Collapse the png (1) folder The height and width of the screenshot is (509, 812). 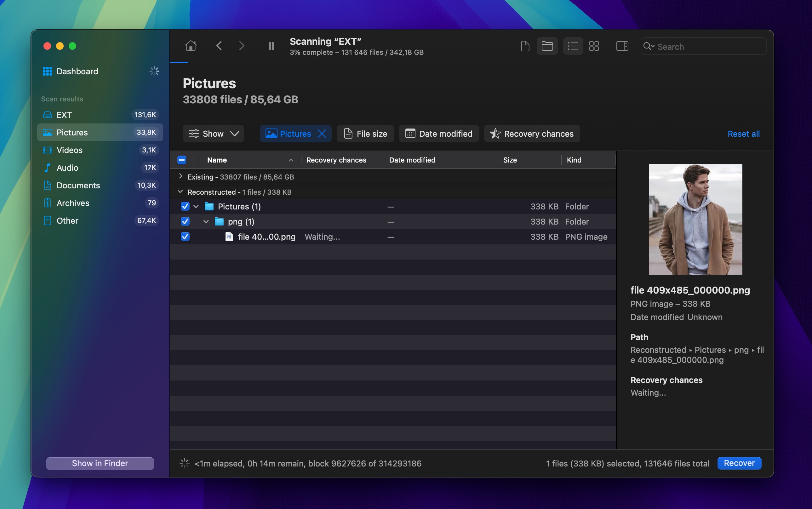coord(206,221)
